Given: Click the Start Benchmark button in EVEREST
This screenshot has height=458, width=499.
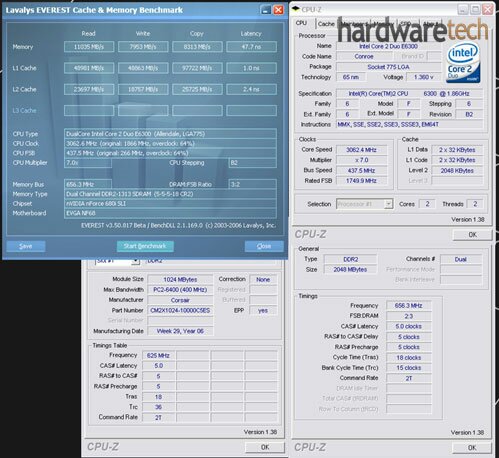Looking at the screenshot, I should click(145, 246).
